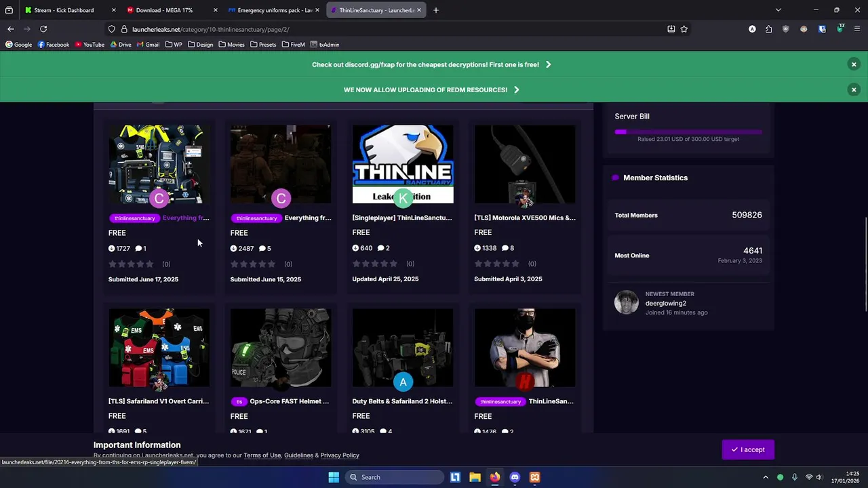The width and height of the screenshot is (868, 488).
Task: Open the extensions puzzle-piece menu
Action: pyautogui.click(x=768, y=29)
